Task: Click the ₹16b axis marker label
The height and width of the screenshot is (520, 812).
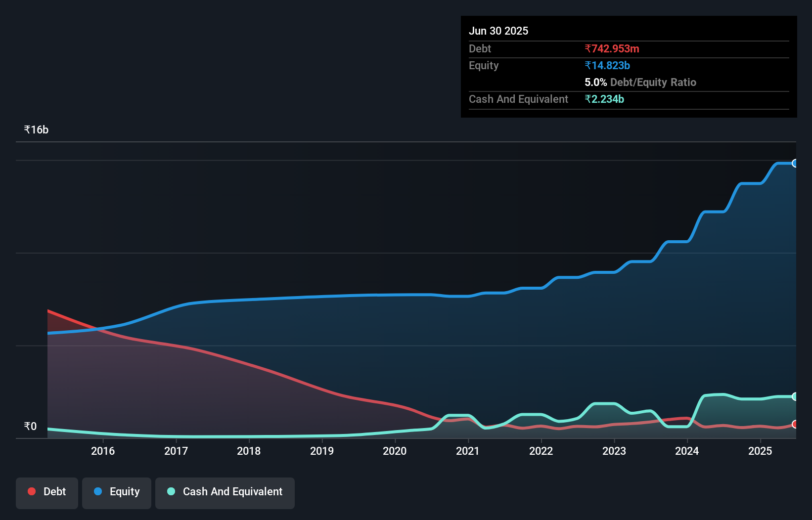Action: (x=36, y=129)
